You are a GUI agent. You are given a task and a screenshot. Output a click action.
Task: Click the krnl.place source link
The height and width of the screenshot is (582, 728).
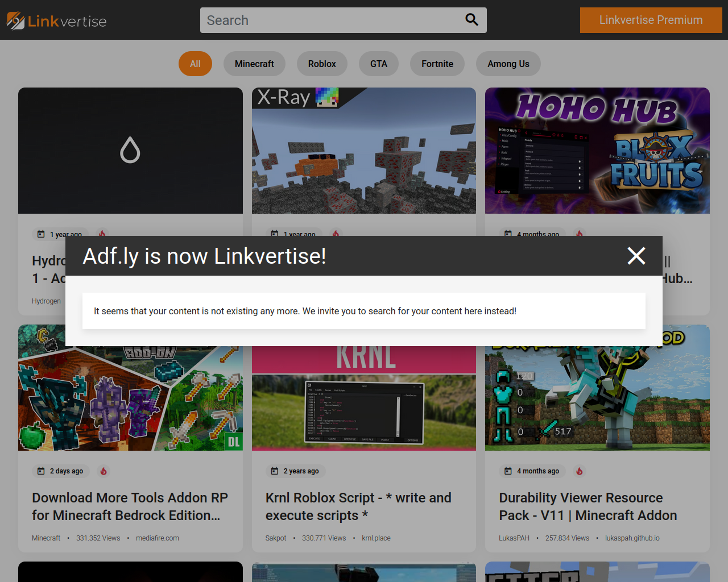click(x=376, y=538)
